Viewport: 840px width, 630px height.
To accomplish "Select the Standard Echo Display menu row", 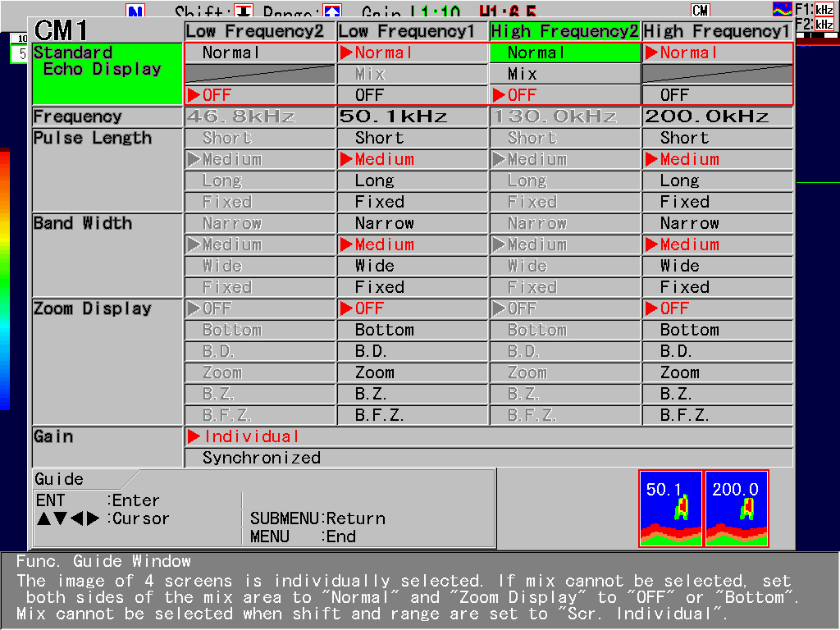I will (107, 73).
